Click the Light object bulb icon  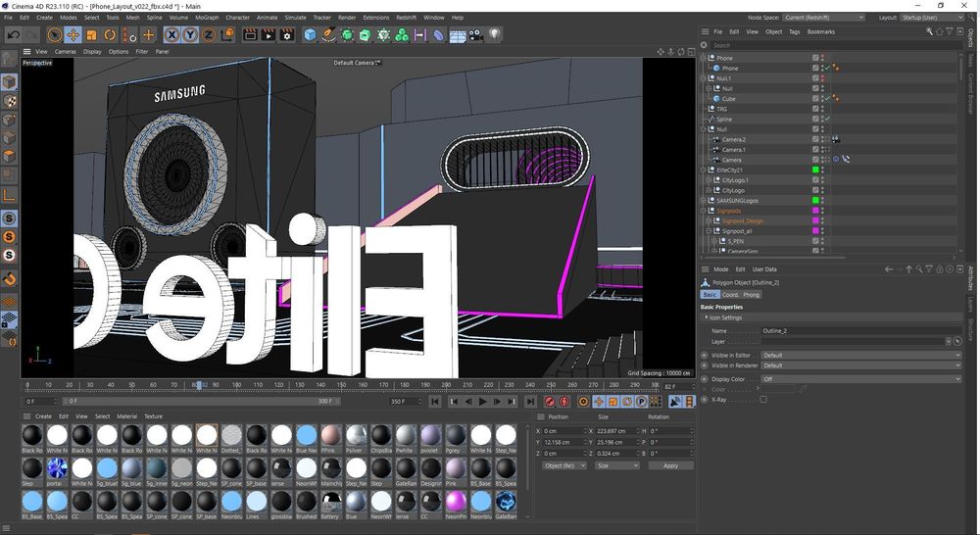(495, 34)
